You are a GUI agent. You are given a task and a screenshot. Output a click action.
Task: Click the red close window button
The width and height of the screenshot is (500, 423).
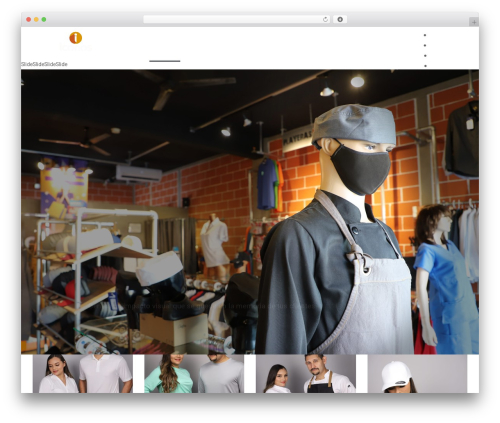[x=29, y=20]
